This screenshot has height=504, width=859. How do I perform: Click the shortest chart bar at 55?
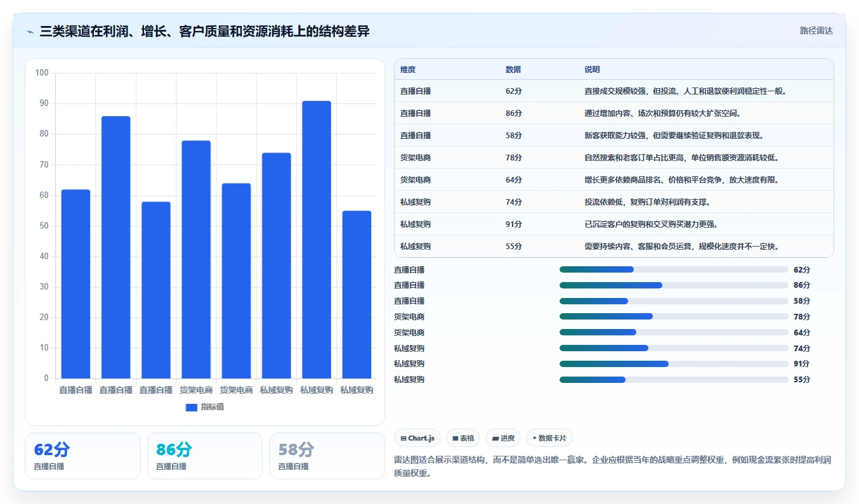pyautogui.click(x=357, y=295)
